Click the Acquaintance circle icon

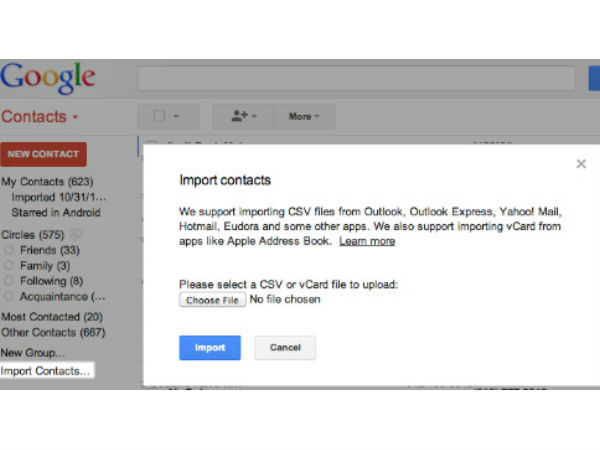pos(9,296)
